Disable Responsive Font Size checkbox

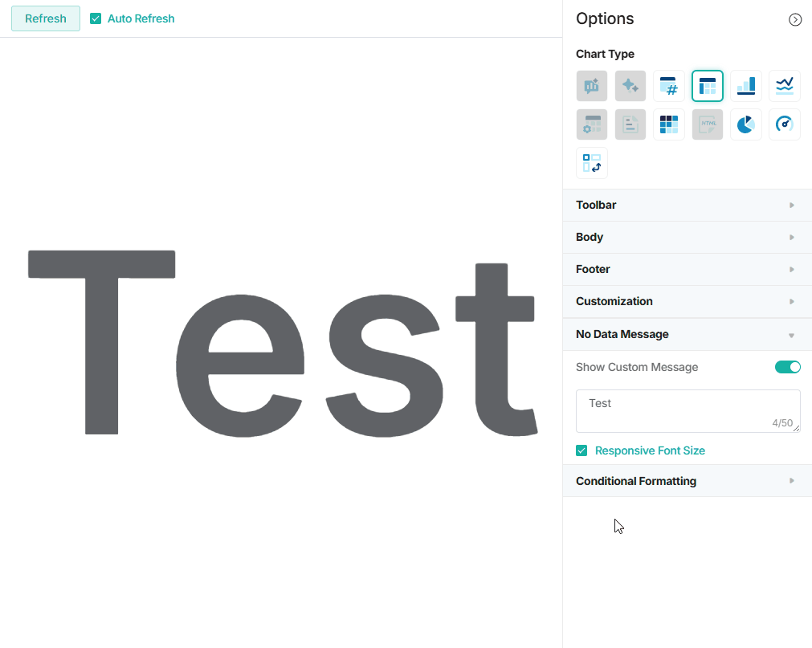point(581,450)
